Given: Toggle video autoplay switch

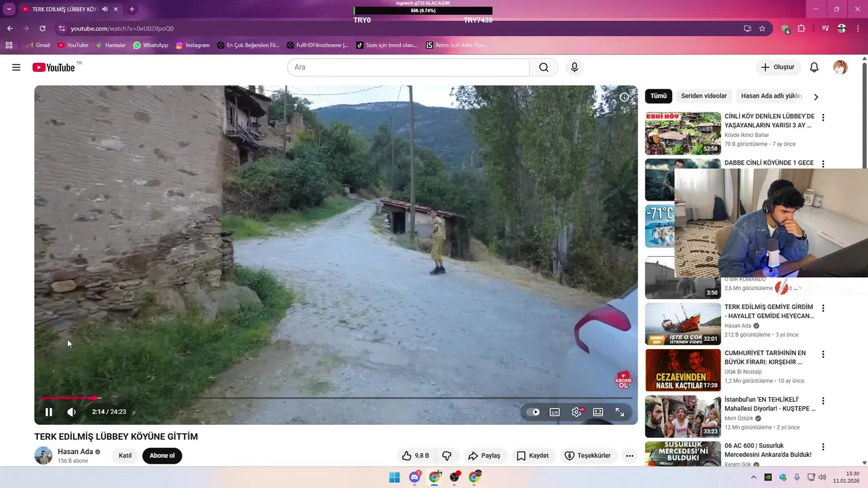Looking at the screenshot, I should coord(534,412).
